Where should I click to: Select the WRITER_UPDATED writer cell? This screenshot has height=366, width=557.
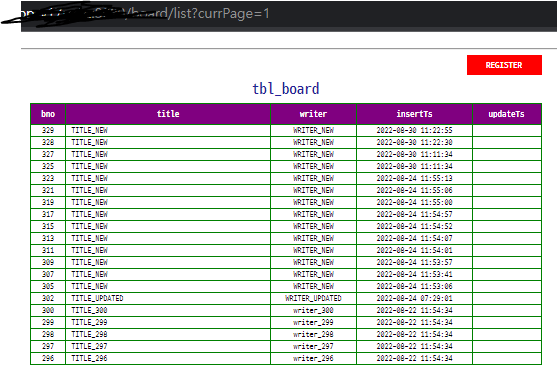pos(313,298)
